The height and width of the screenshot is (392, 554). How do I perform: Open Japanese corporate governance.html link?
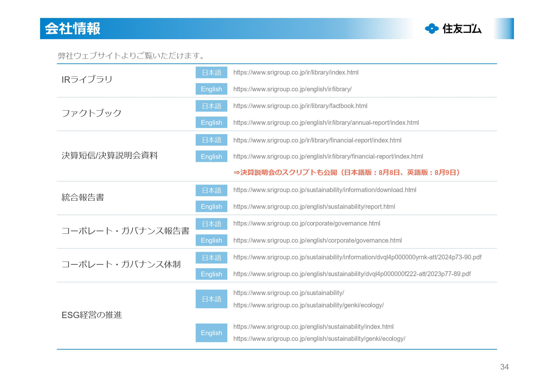[x=307, y=223]
